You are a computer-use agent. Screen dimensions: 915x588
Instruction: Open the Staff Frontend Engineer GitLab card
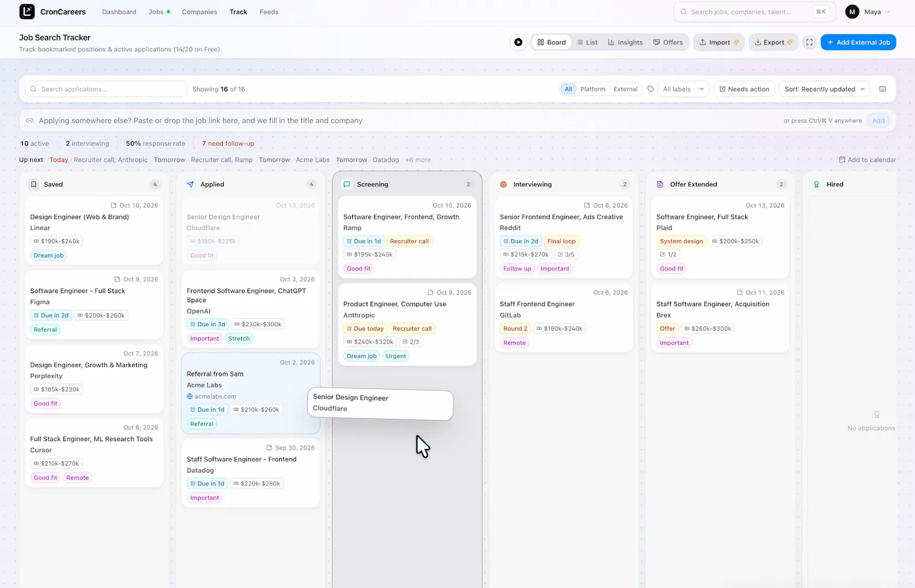tap(563, 317)
